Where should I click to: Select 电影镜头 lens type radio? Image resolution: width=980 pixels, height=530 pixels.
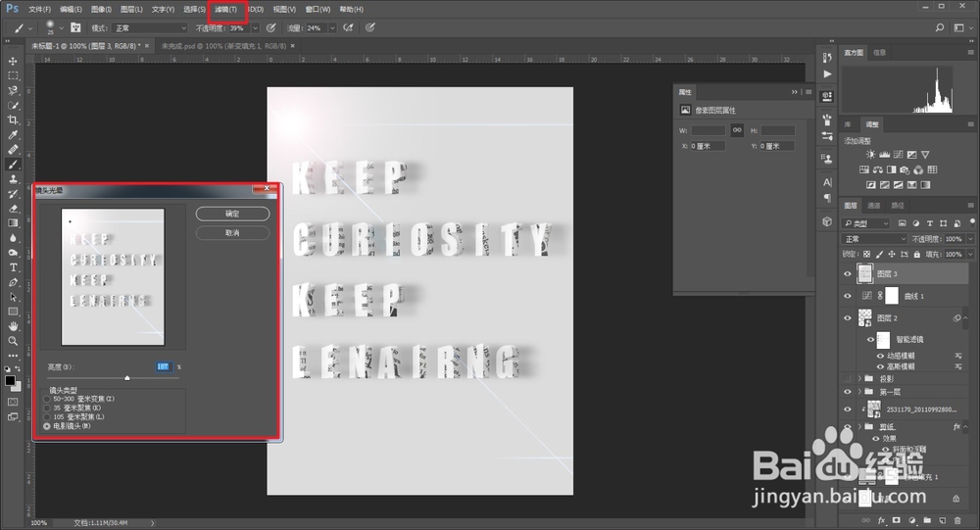[x=47, y=426]
